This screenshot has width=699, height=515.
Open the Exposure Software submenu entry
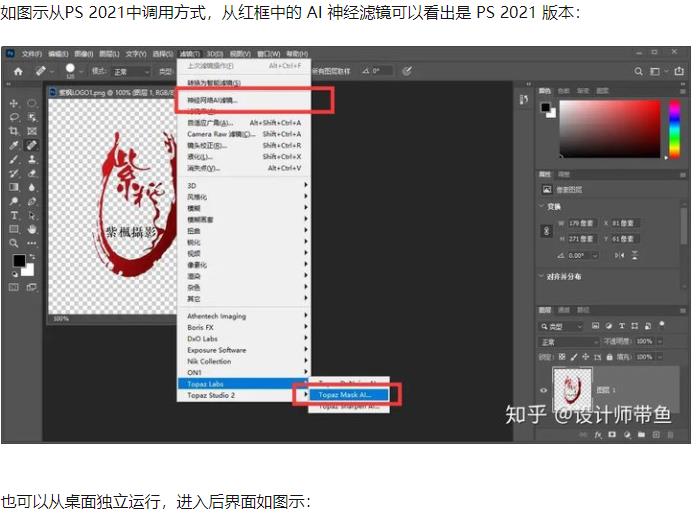(x=243, y=350)
